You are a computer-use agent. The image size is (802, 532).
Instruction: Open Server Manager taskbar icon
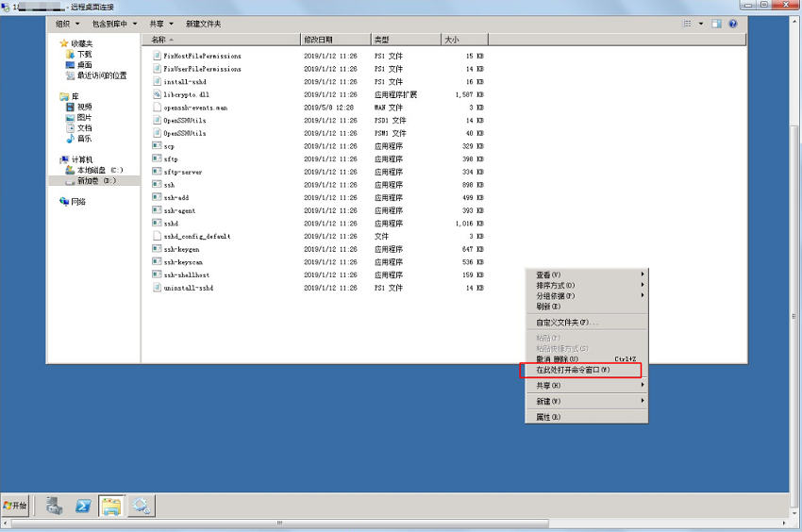54,506
